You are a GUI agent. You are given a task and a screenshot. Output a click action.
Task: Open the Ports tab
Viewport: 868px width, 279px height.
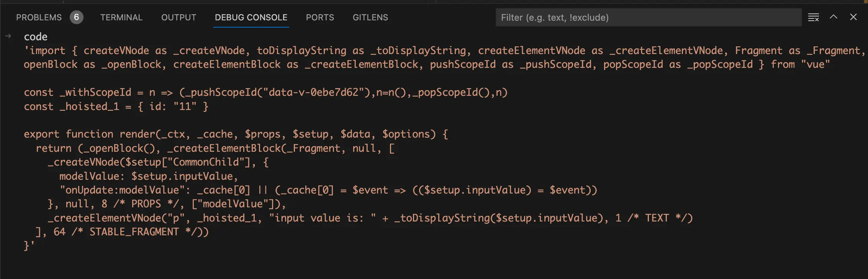click(320, 18)
